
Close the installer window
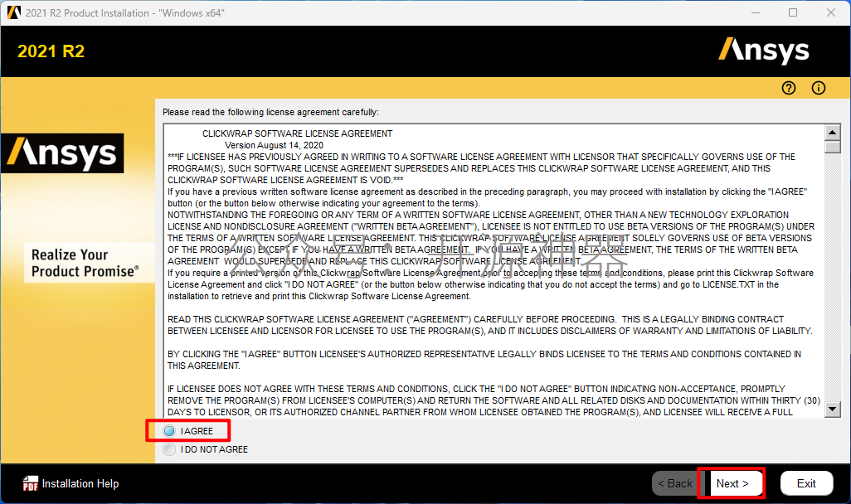coord(831,12)
